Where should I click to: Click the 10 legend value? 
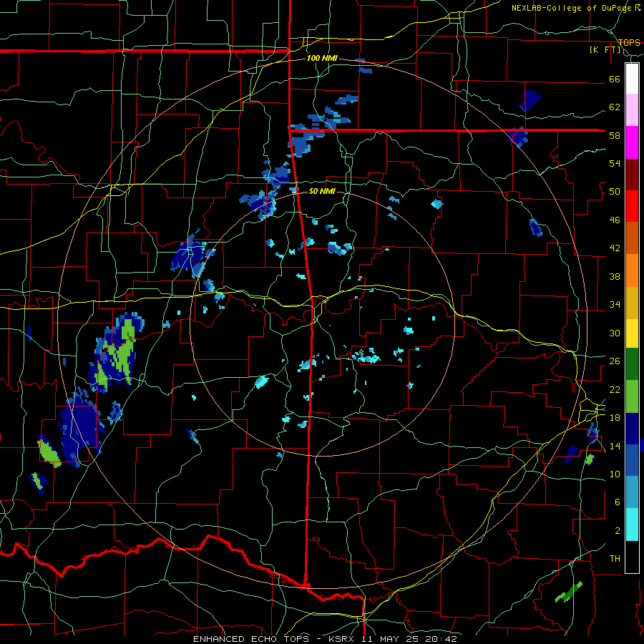pos(615,474)
